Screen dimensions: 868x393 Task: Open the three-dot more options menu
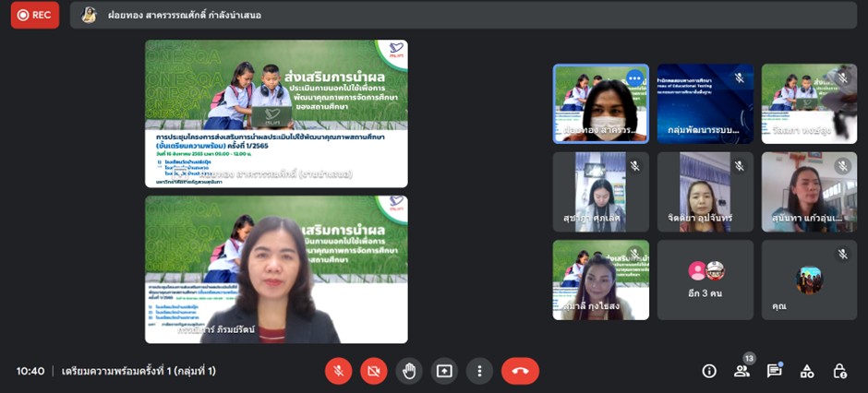[x=479, y=371]
